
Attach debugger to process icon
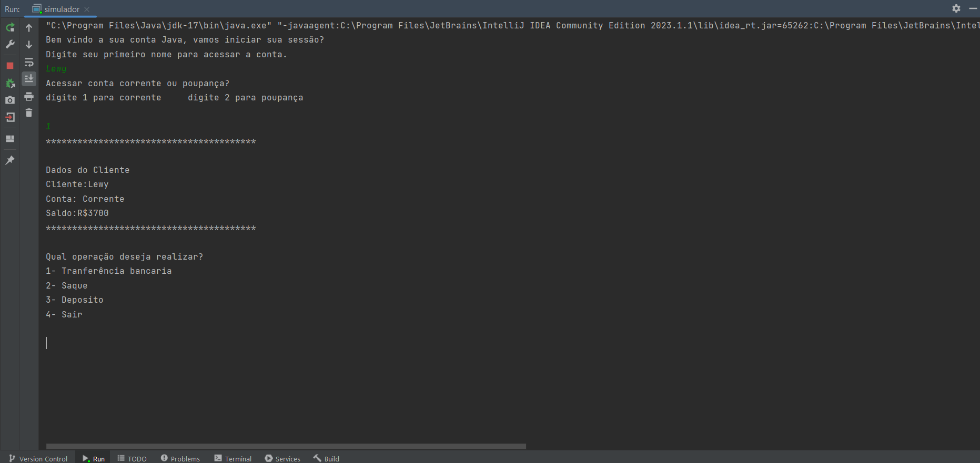10,83
